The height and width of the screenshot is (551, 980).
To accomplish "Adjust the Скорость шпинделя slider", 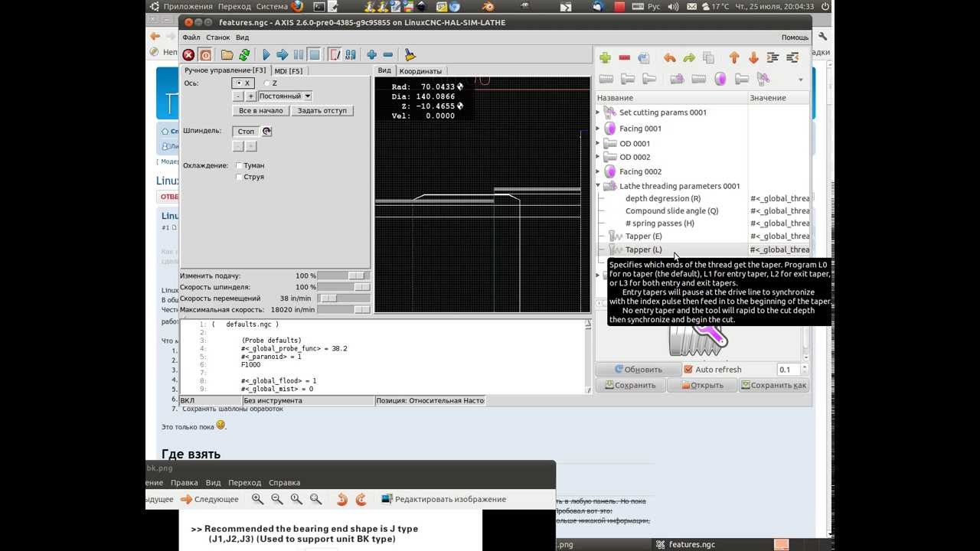I will click(344, 287).
